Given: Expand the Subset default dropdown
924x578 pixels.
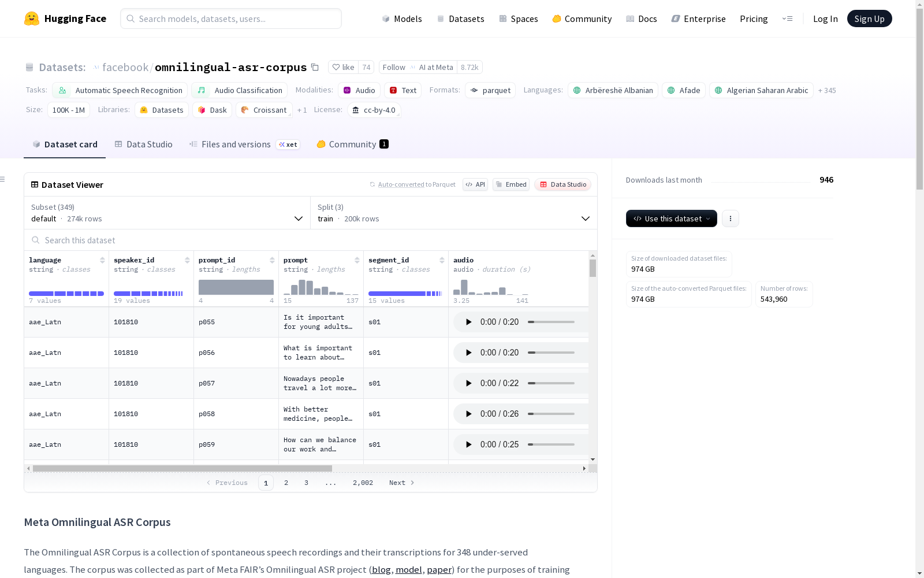Looking at the screenshot, I should pos(167,213).
